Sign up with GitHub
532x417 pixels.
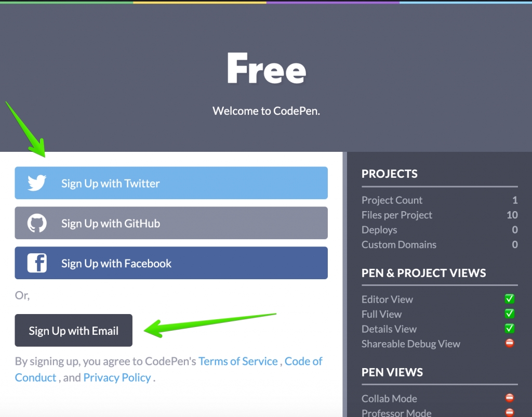(x=171, y=223)
